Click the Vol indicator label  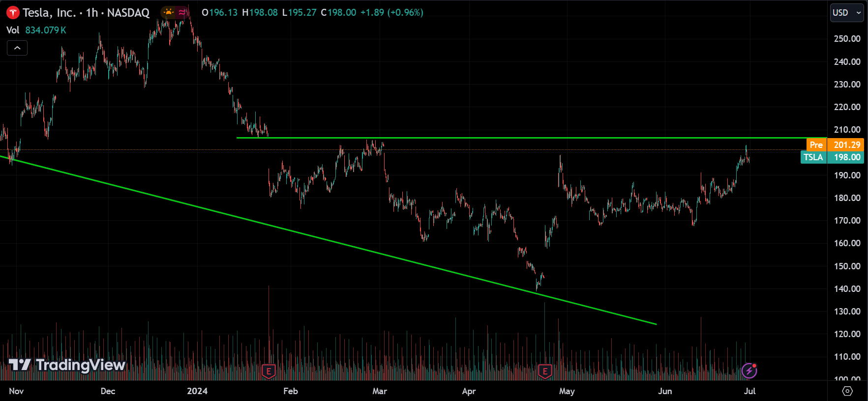(x=13, y=30)
